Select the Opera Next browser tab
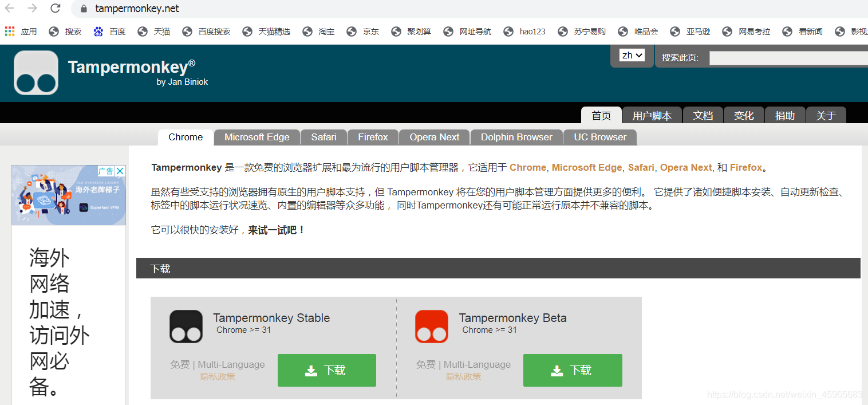The width and height of the screenshot is (868, 405). [435, 137]
